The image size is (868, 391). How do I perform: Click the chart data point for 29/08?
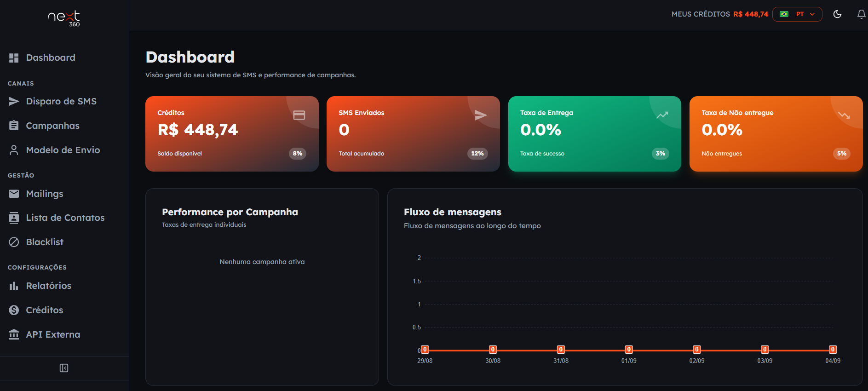coord(425,350)
